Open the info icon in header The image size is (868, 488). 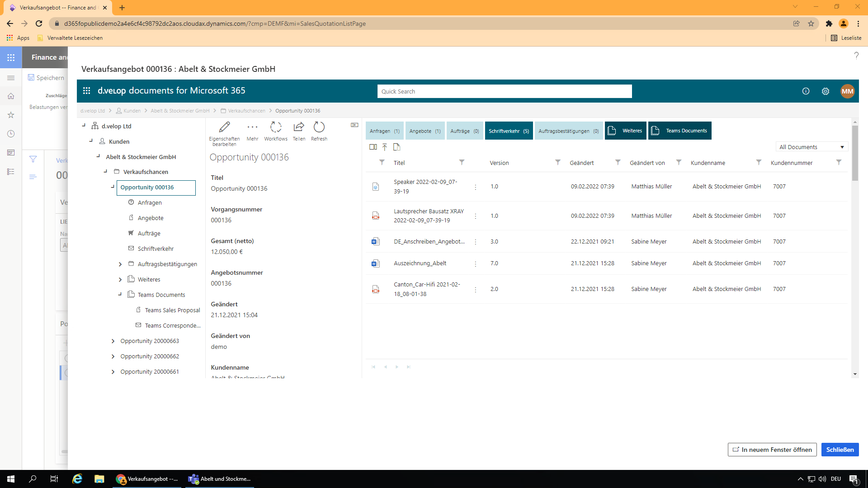pos(806,91)
